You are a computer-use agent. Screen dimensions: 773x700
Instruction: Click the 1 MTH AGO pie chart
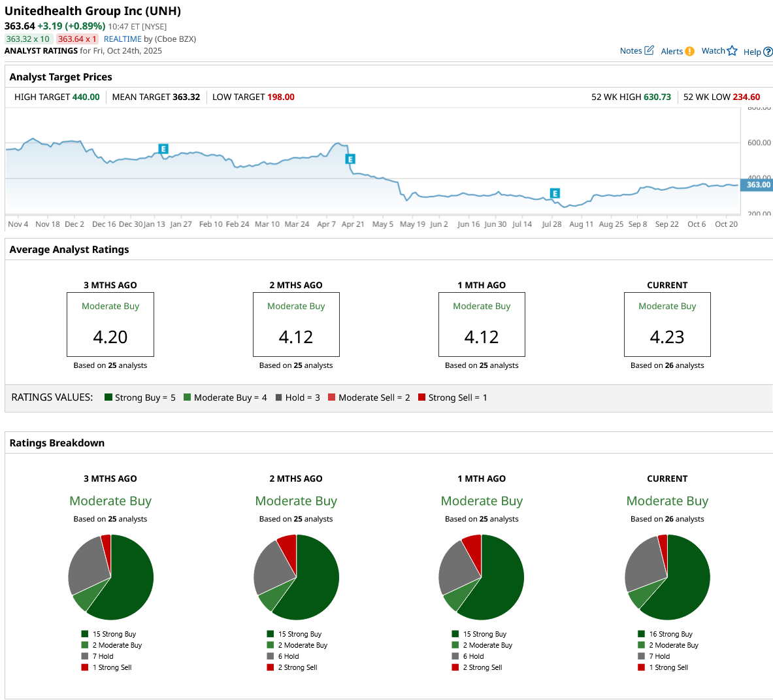(x=482, y=577)
